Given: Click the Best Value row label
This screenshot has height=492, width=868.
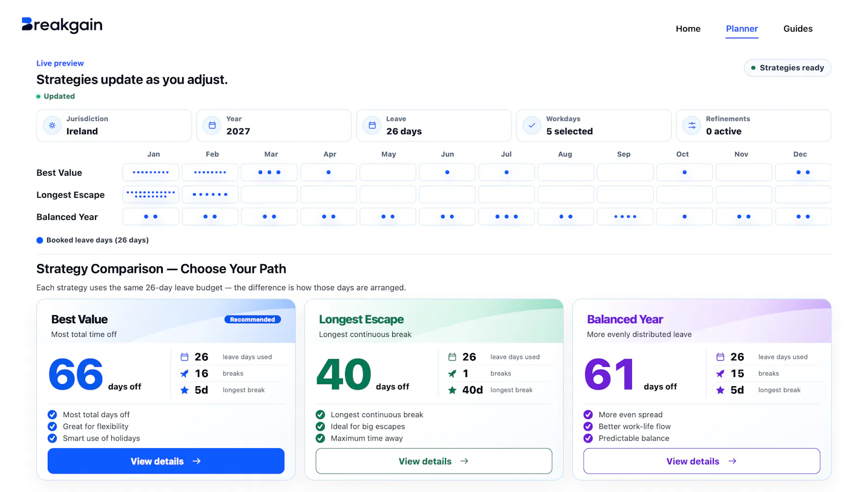Looking at the screenshot, I should click(59, 172).
